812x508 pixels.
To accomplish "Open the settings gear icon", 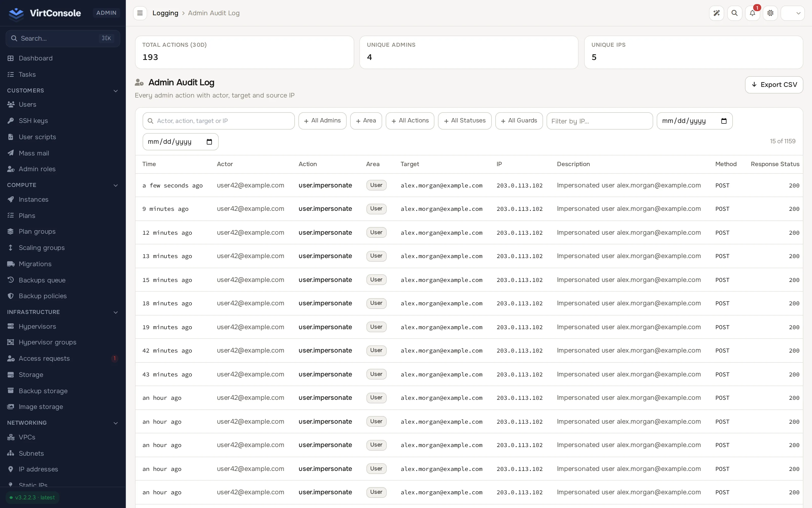I will 770,13.
